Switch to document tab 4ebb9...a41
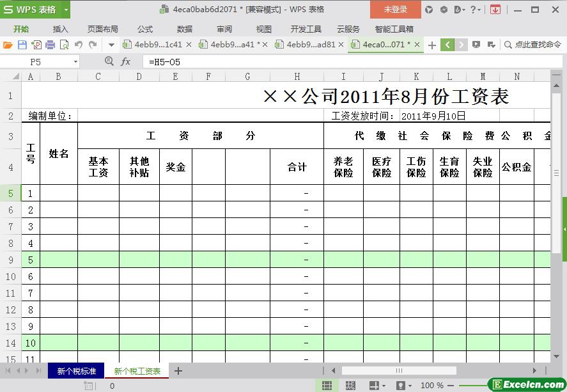The width and height of the screenshot is (567, 392). (x=232, y=45)
